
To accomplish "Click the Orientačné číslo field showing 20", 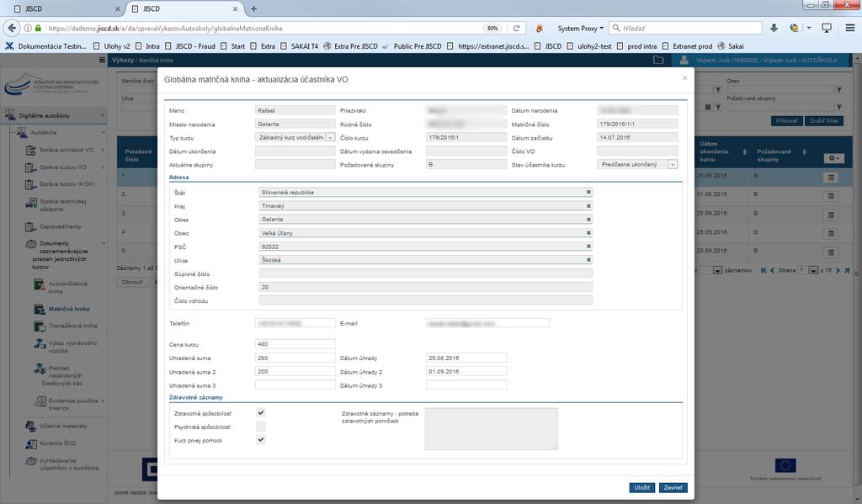I will (425, 287).
